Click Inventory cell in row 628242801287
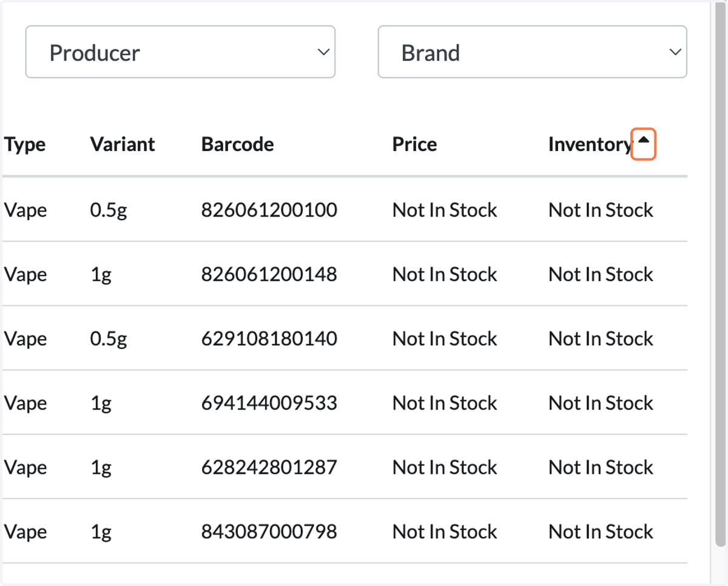This screenshot has width=728, height=586. (x=601, y=467)
